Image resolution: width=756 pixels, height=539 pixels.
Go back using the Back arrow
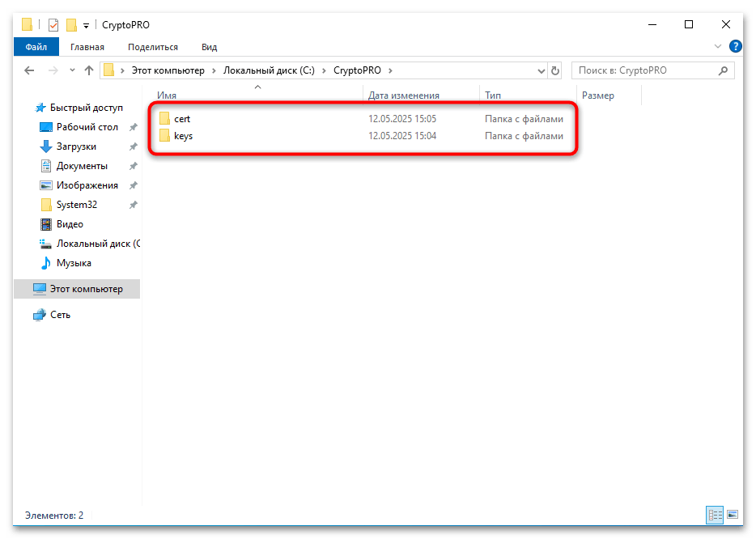pyautogui.click(x=29, y=70)
